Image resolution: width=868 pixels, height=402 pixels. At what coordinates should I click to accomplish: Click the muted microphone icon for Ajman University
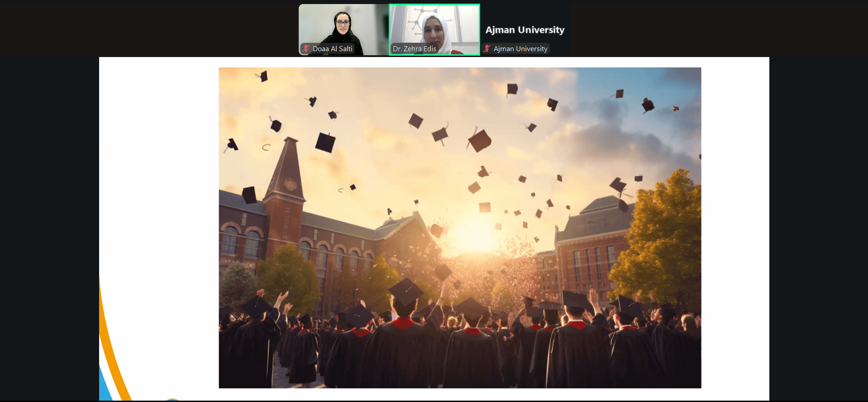(487, 48)
